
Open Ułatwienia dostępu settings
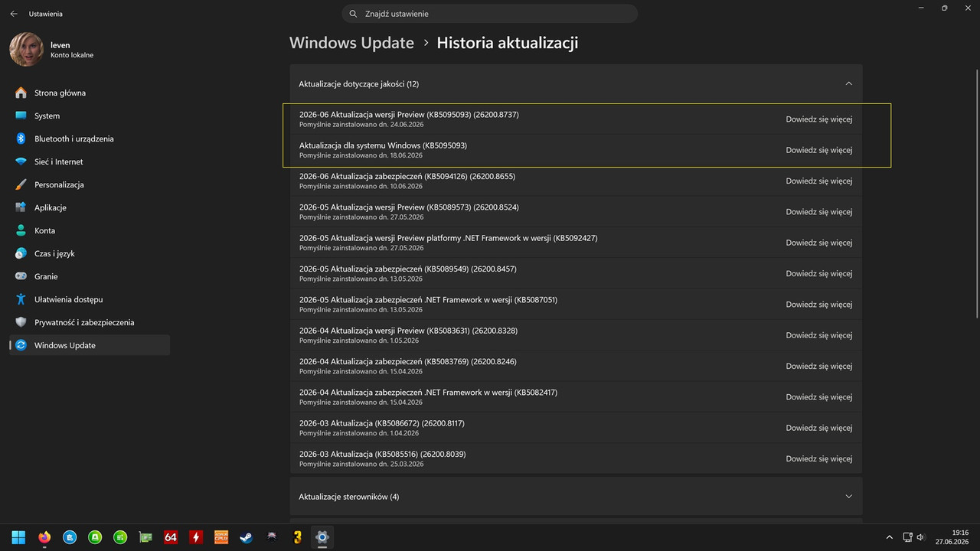click(x=90, y=299)
